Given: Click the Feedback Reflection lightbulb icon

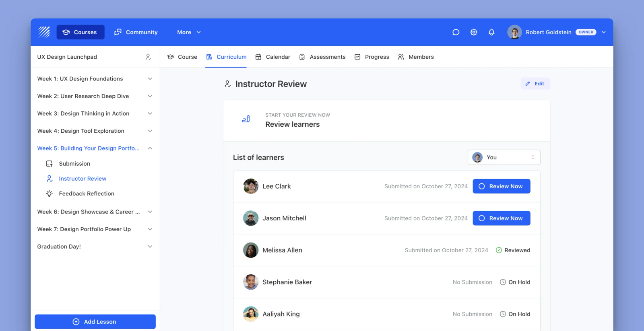Looking at the screenshot, I should tap(50, 193).
